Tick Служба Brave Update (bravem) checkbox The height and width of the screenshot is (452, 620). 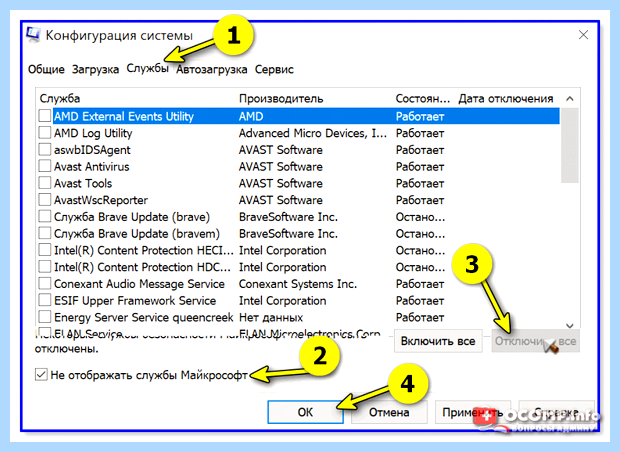pos(45,233)
